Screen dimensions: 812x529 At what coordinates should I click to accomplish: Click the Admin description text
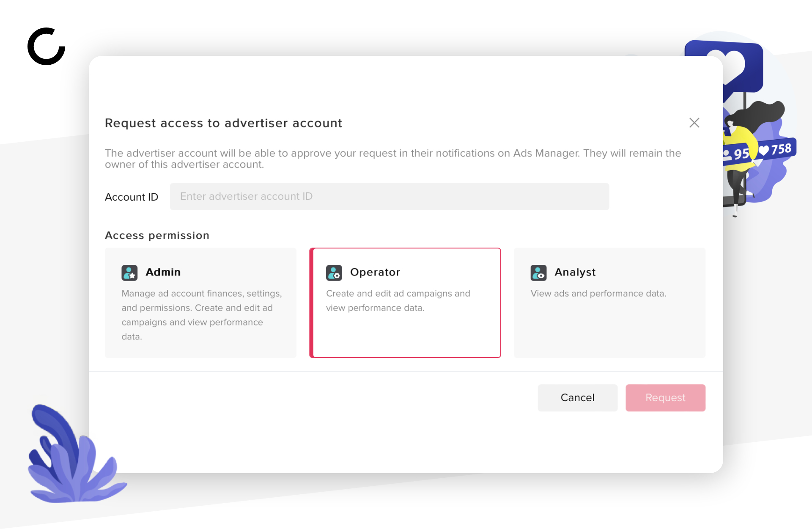coord(202,315)
